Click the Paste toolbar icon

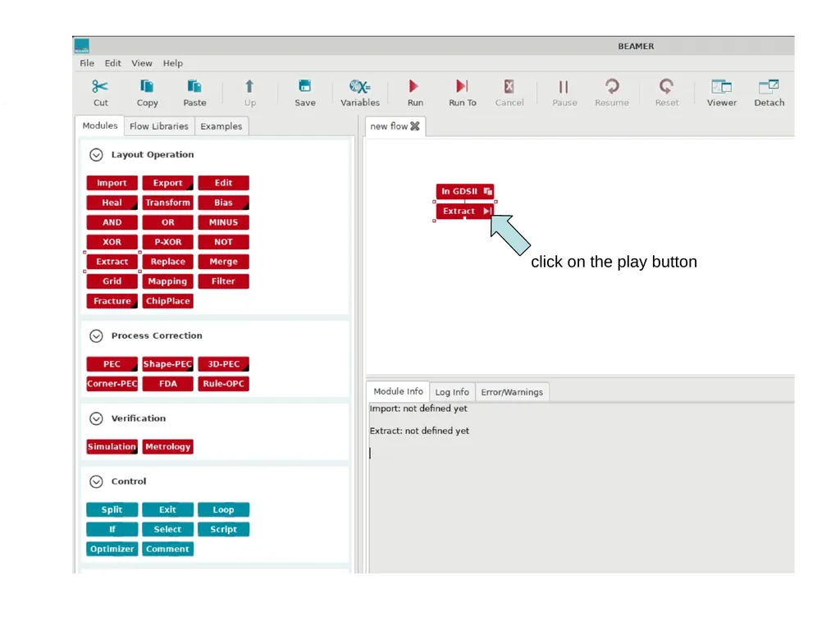click(194, 87)
